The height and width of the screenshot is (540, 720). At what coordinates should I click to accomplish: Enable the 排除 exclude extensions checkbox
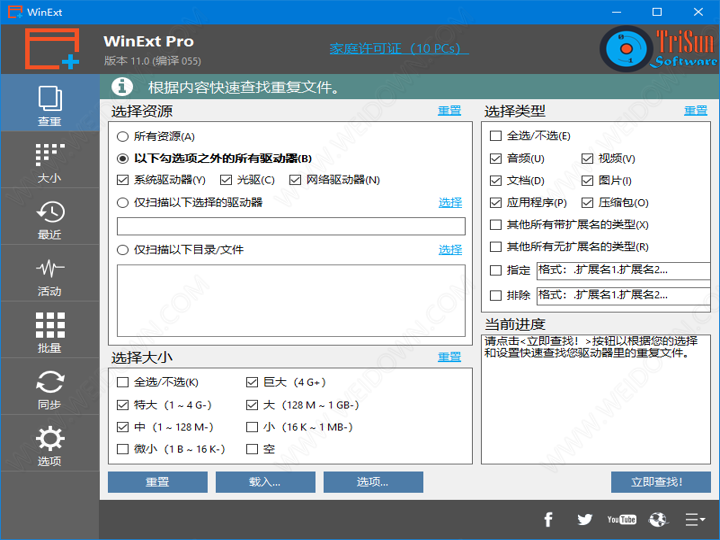[x=495, y=295]
